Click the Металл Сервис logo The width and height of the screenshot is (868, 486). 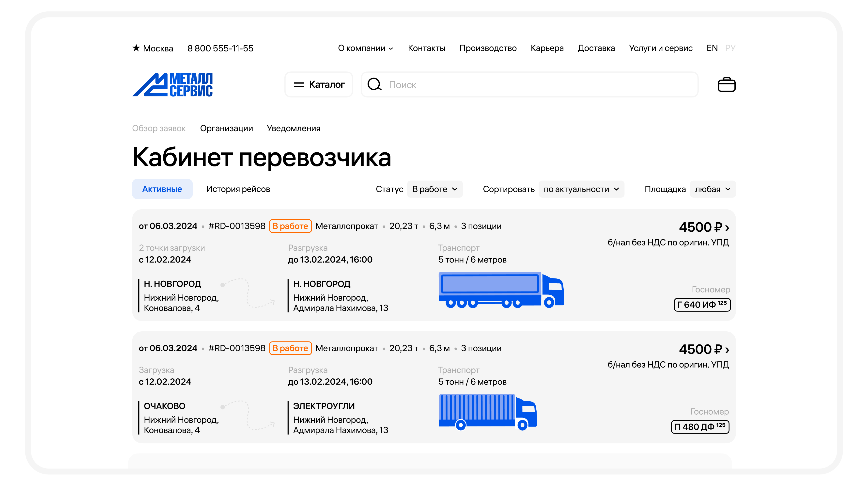click(x=172, y=85)
